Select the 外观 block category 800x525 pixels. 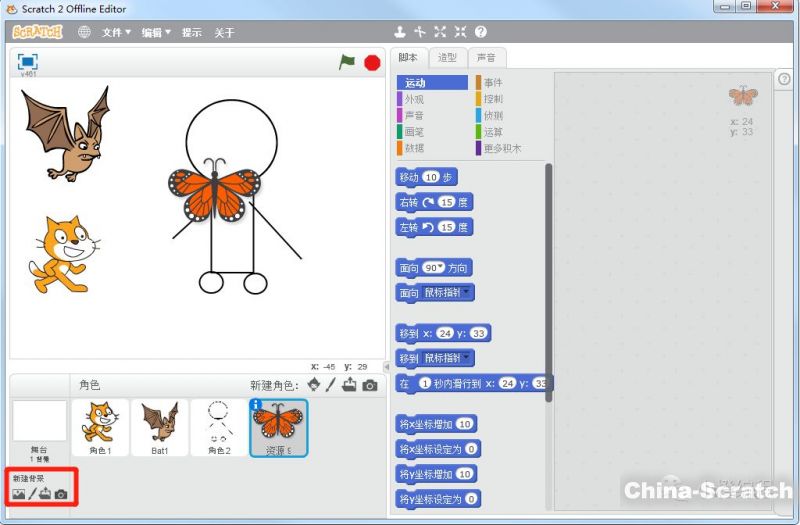coord(414,99)
